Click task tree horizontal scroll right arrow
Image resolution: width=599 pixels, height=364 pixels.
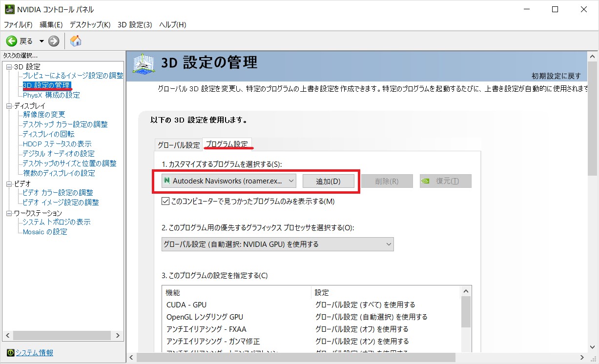click(x=117, y=336)
